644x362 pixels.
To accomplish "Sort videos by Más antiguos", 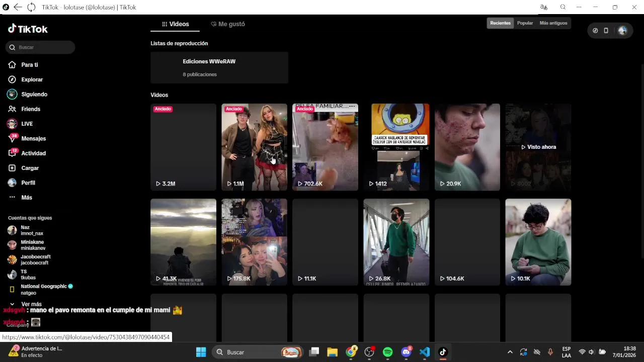I will point(553,23).
